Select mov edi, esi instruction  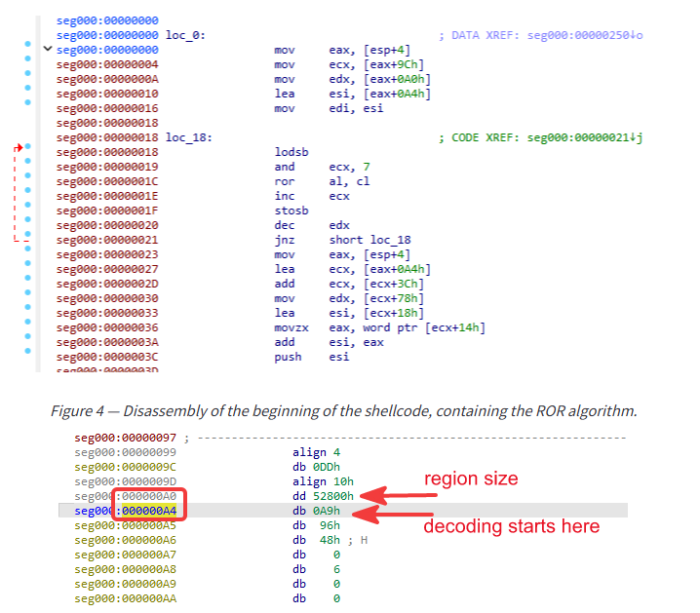click(x=329, y=108)
